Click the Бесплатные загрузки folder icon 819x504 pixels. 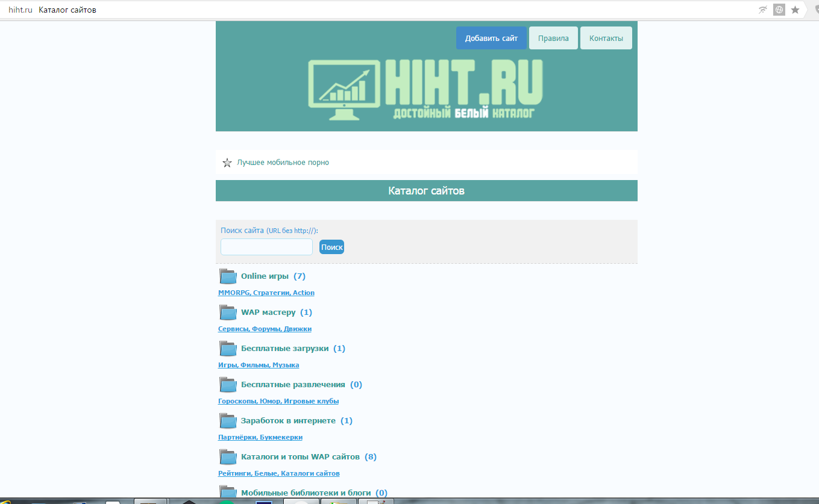click(228, 349)
